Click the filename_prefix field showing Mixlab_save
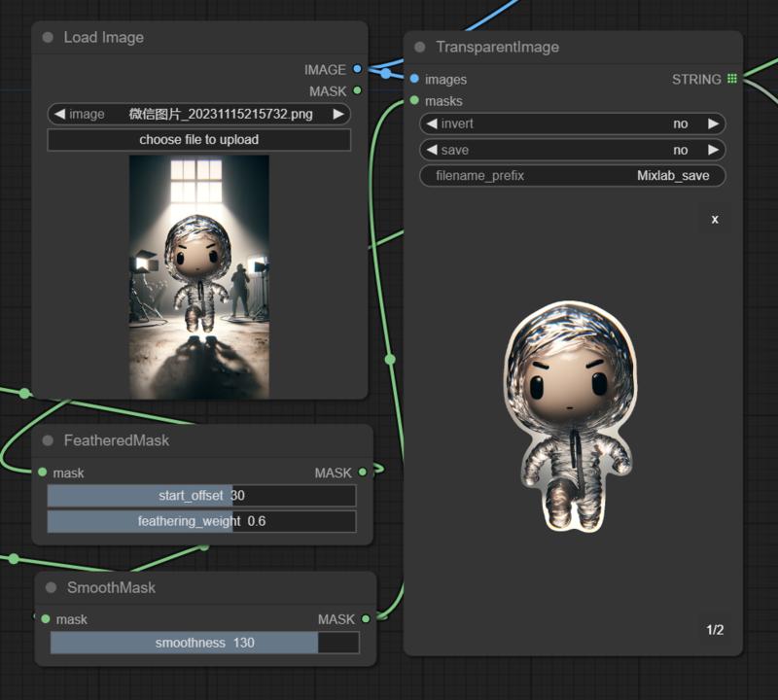This screenshot has height=700, width=778. (x=573, y=176)
